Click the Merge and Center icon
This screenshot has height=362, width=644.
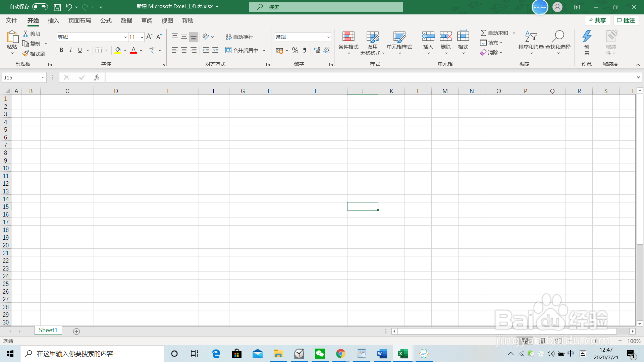(x=228, y=50)
